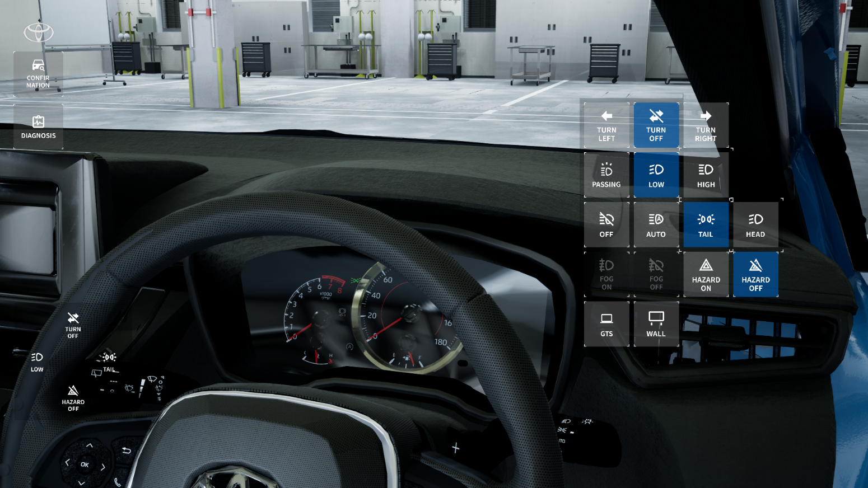Set light switch to Head
The image size is (868, 488).
[x=755, y=225]
